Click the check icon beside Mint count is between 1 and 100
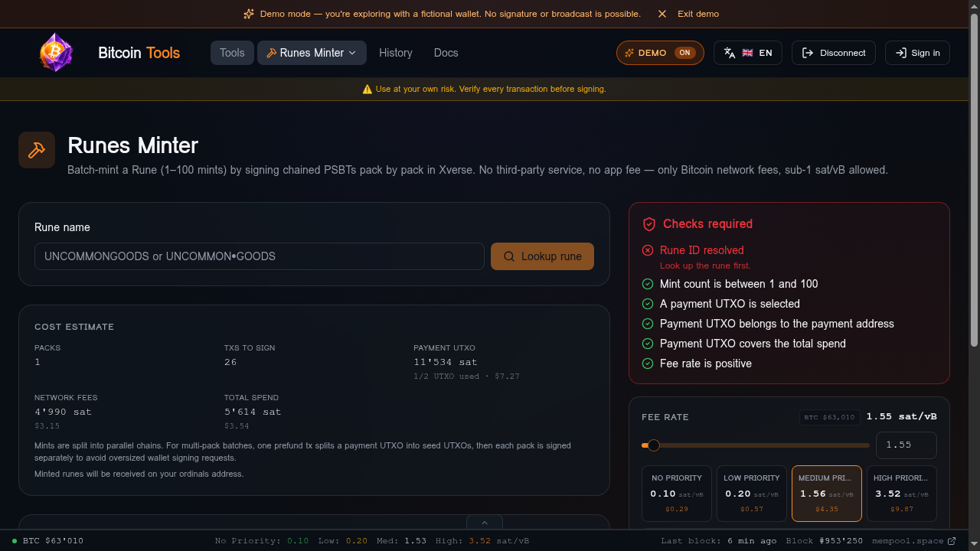 click(x=648, y=284)
